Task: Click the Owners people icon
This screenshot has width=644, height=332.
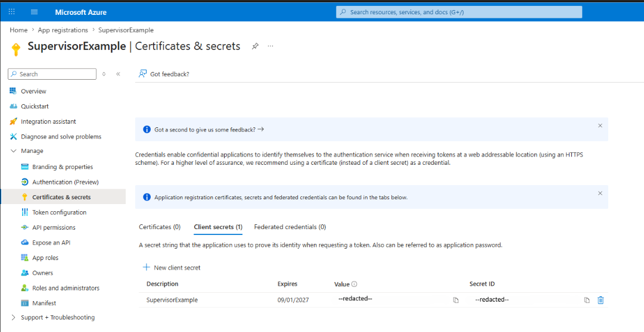Action: (x=24, y=273)
